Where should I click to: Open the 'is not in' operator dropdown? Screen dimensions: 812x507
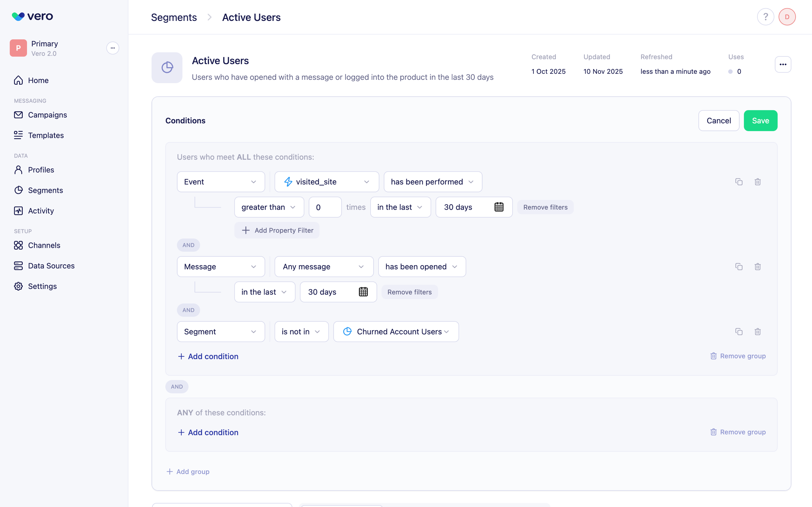(301, 332)
